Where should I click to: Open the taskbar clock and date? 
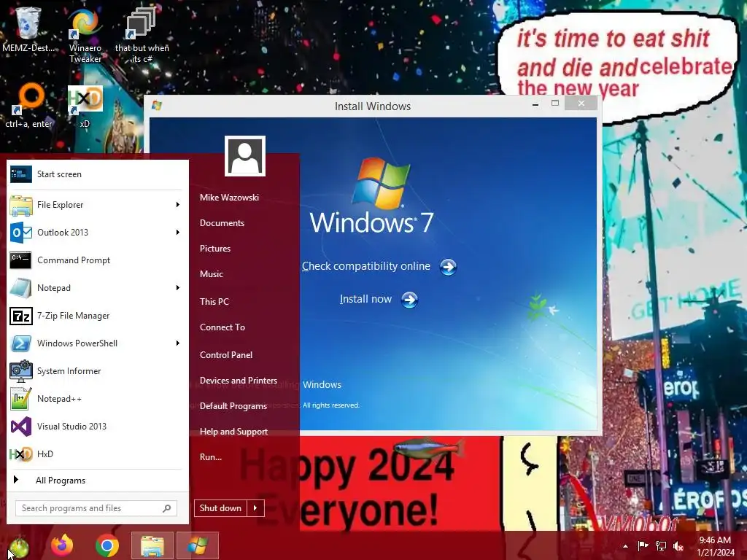pyautogui.click(x=715, y=546)
